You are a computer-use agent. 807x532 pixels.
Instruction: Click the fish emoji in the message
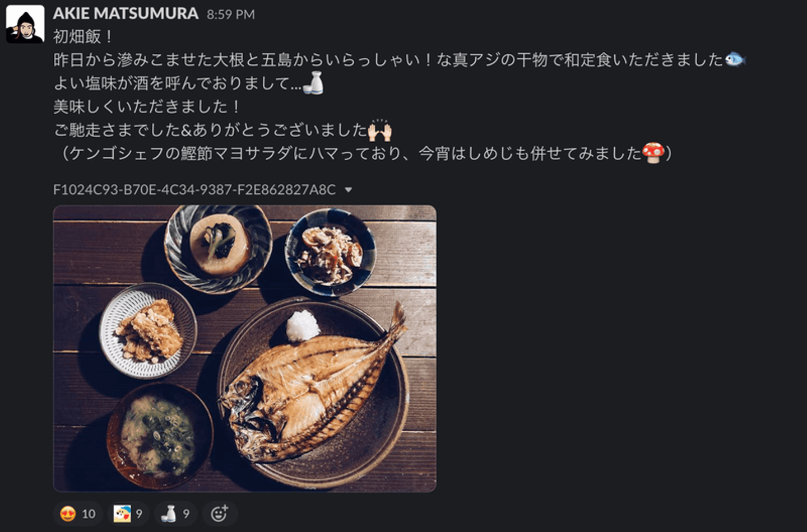(735, 59)
